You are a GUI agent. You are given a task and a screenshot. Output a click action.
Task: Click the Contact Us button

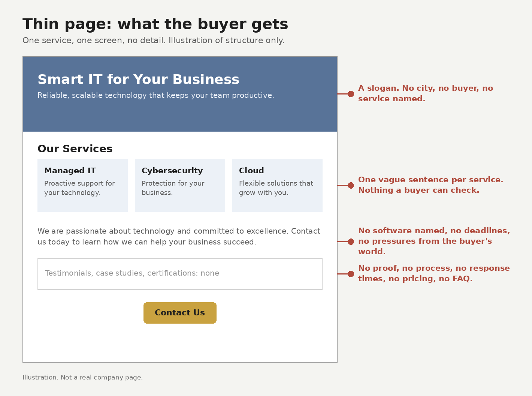point(180,313)
